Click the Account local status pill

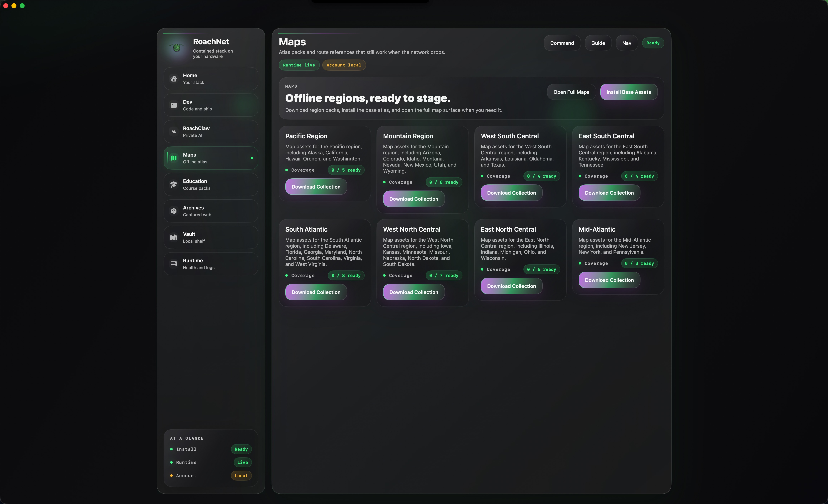(344, 65)
